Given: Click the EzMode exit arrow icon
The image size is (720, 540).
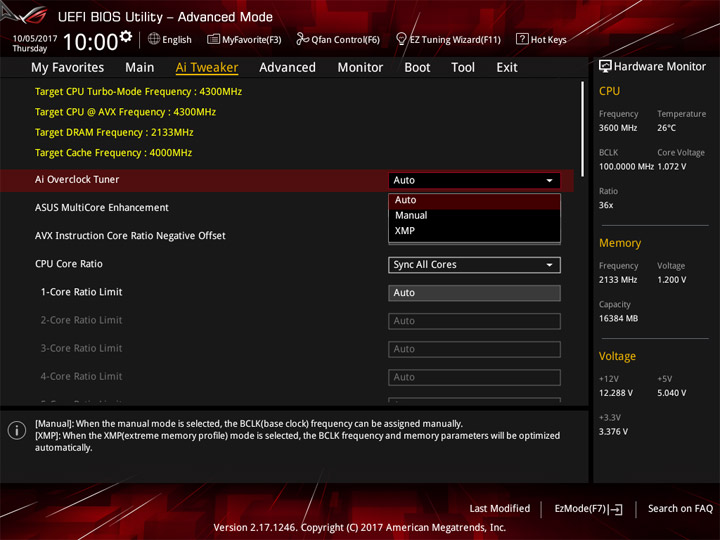Looking at the screenshot, I should click(x=615, y=509).
